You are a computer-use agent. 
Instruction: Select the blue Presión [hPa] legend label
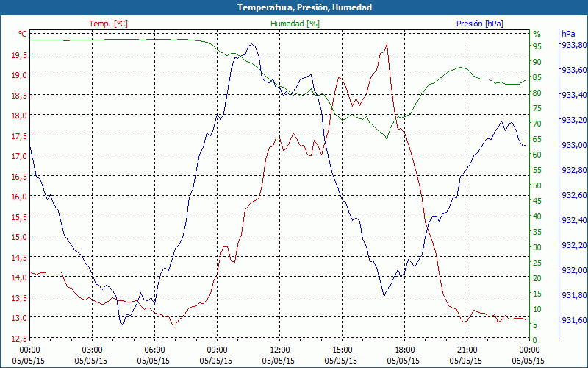click(x=480, y=24)
